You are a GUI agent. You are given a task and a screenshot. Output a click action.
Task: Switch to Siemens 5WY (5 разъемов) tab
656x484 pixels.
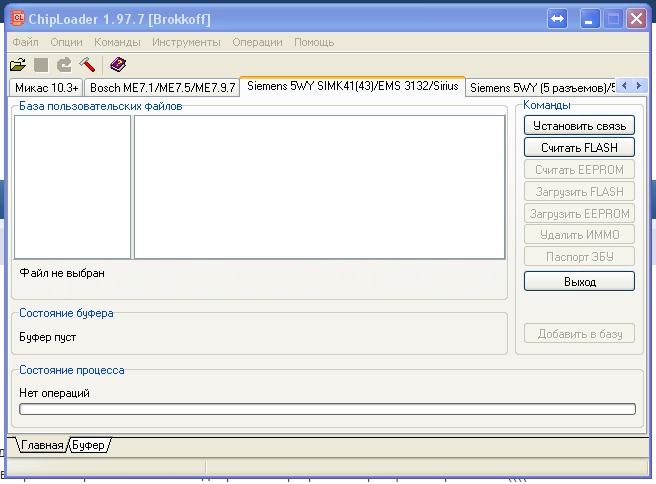[542, 88]
